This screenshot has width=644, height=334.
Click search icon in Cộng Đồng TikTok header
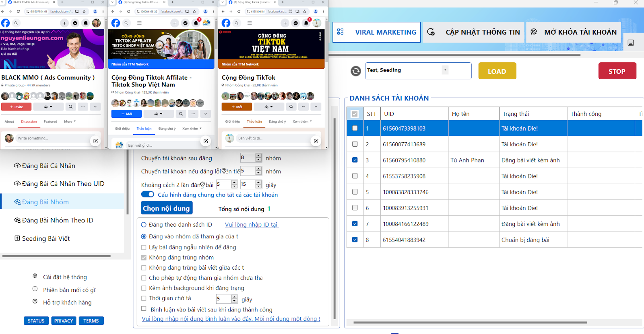click(x=237, y=23)
